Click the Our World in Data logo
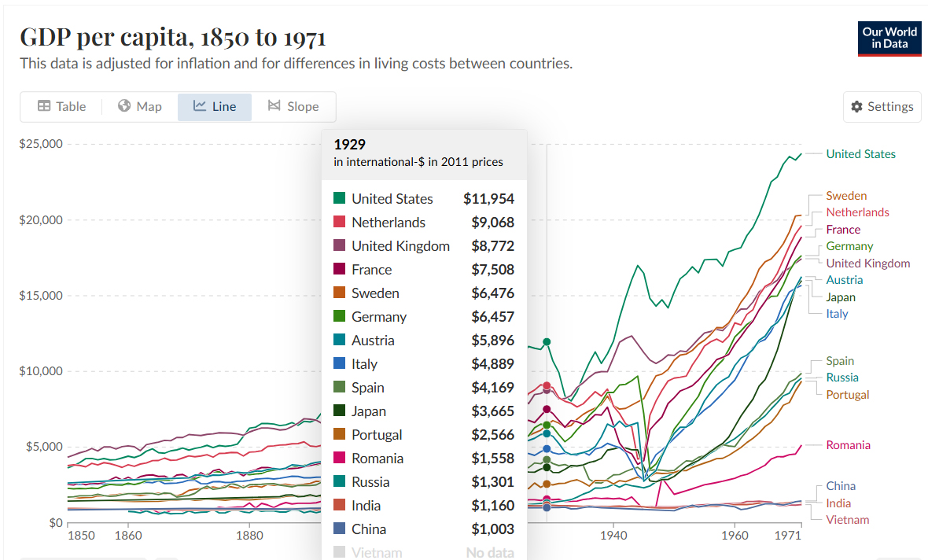The width and height of the screenshot is (928, 560). [889, 39]
